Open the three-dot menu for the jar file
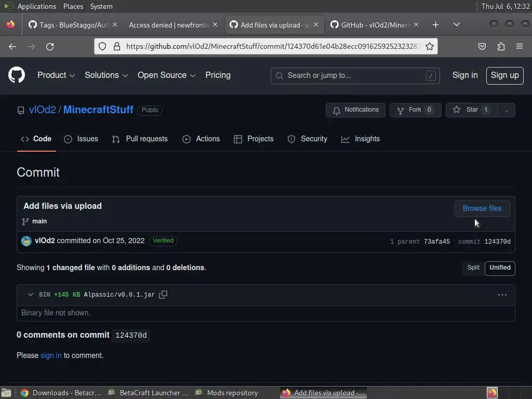532x399 pixels. pos(502,295)
